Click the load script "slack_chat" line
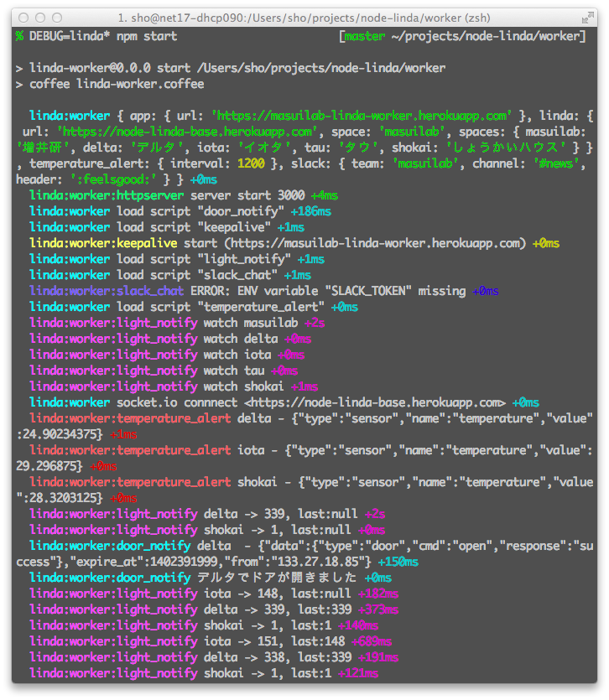 pyautogui.click(x=170, y=275)
